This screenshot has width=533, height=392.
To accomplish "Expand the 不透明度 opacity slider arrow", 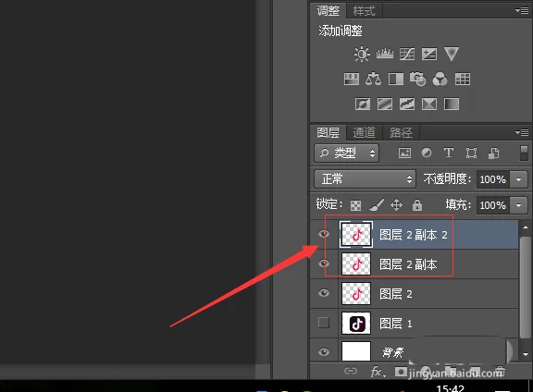I will (x=519, y=179).
